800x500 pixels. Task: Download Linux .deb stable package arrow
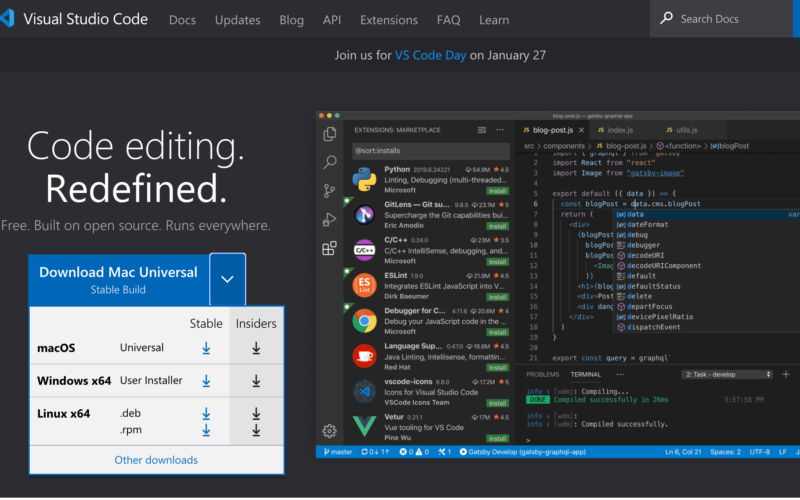coord(206,414)
